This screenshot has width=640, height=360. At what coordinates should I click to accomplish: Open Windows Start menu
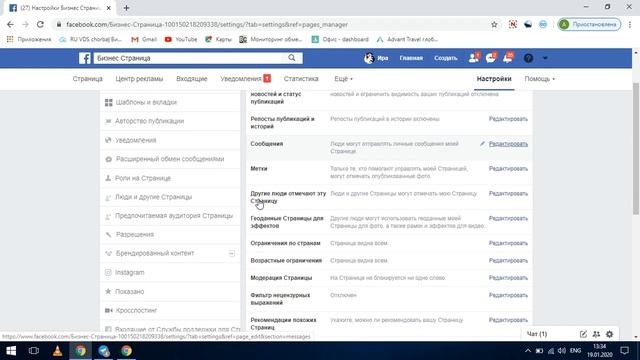(11, 351)
